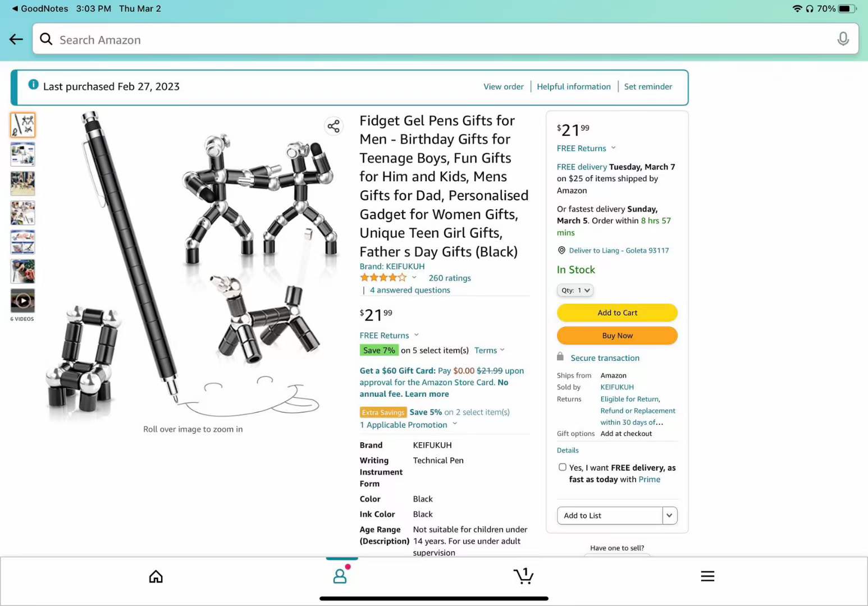Viewport: 868px width, 606px height.
Task: Expand the star rating breakdown chevron
Action: [x=414, y=277]
